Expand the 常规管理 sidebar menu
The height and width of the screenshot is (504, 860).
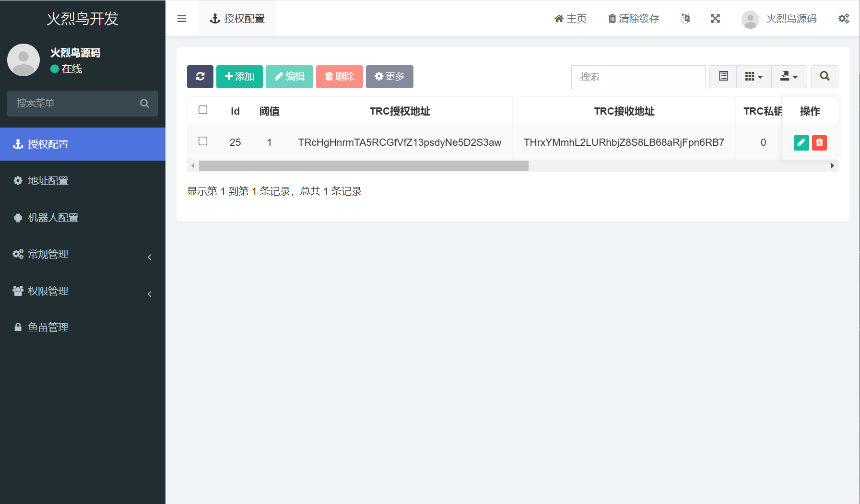(82, 254)
